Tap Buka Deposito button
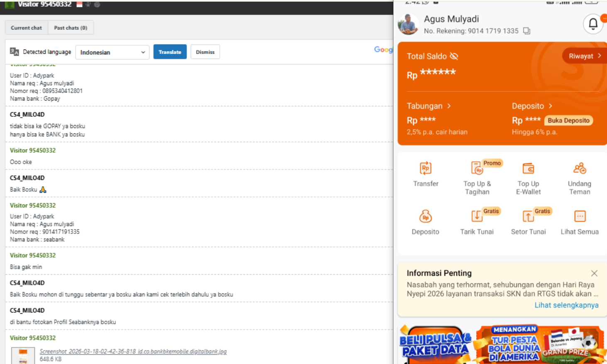The width and height of the screenshot is (607, 364). (568, 121)
